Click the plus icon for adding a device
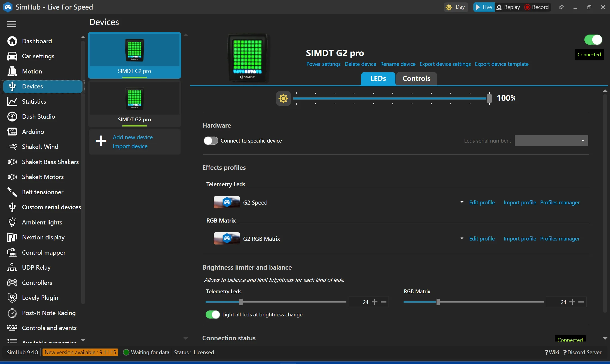This screenshot has width=610, height=364. click(101, 141)
